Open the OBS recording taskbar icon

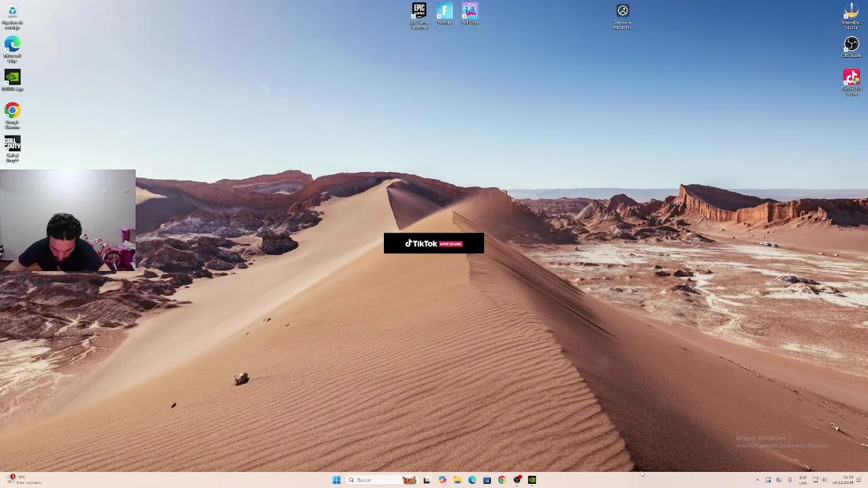[517, 480]
